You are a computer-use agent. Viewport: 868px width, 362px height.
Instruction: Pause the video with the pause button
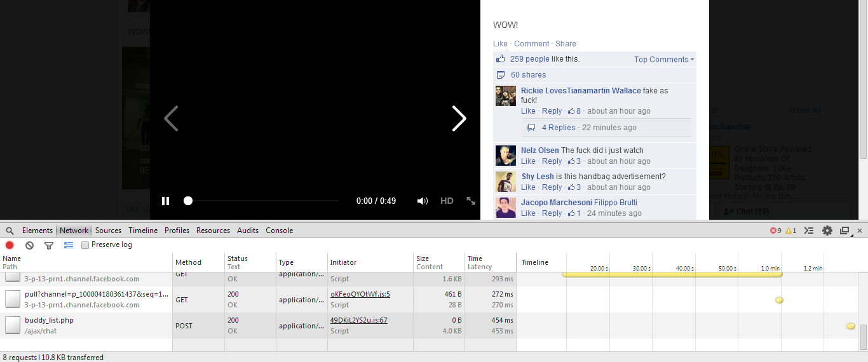click(x=165, y=201)
